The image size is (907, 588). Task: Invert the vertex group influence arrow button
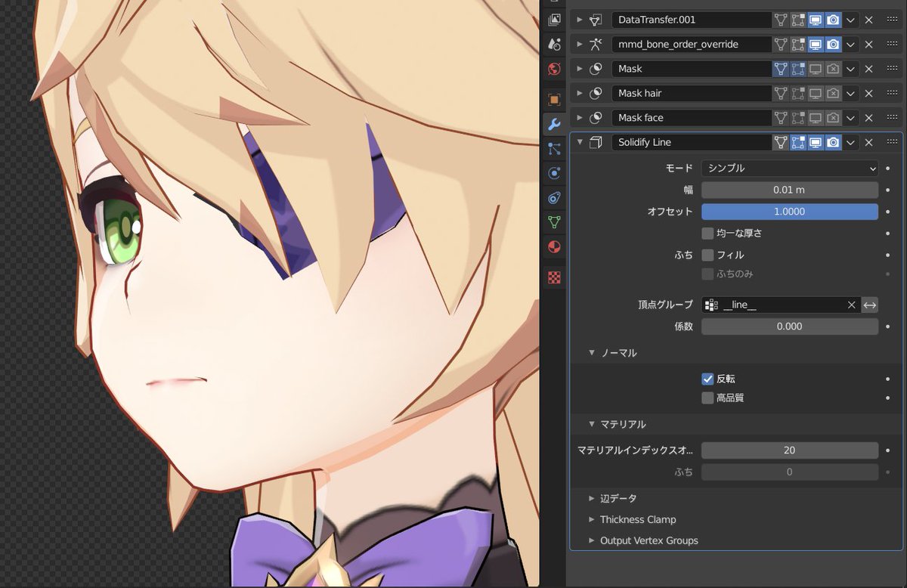[870, 305]
